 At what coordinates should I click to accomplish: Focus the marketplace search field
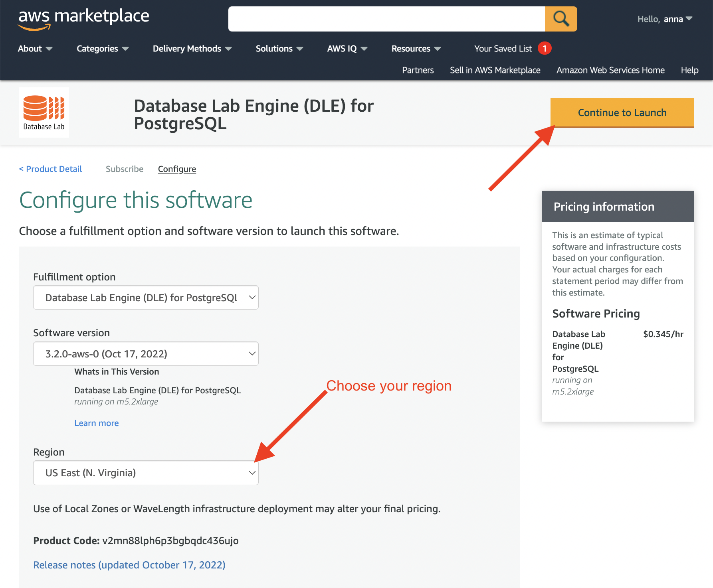coord(386,19)
